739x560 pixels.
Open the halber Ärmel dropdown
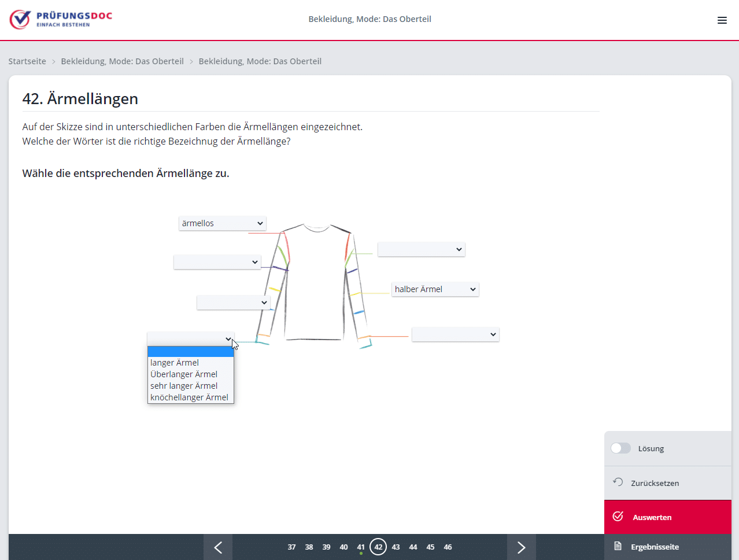[435, 289]
